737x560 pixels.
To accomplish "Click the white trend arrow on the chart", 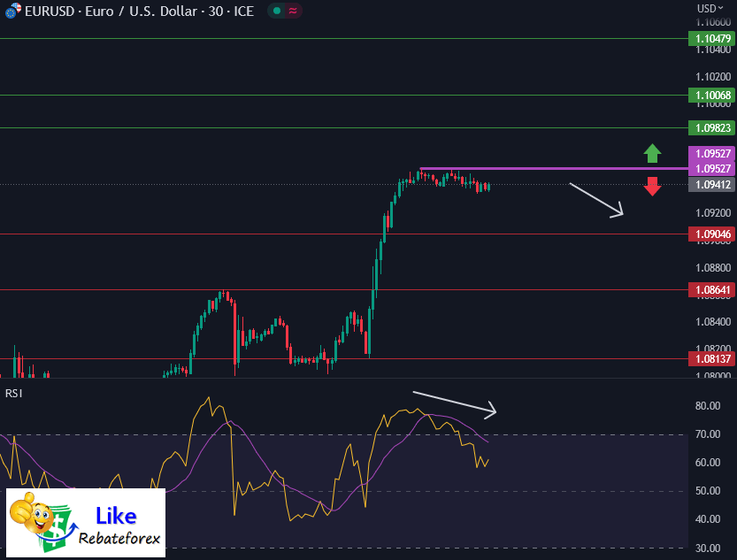I will (596, 198).
